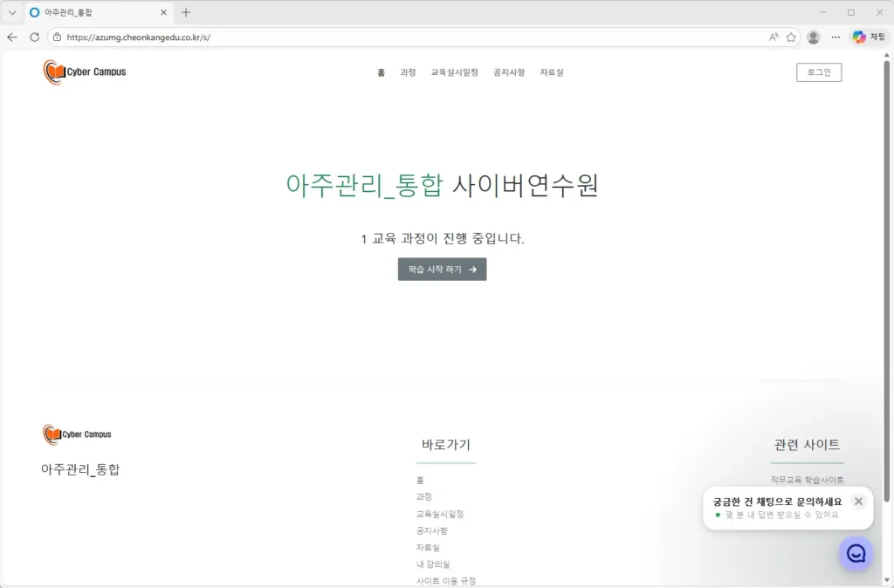Open 내 강의실 from the footer links

click(436, 564)
